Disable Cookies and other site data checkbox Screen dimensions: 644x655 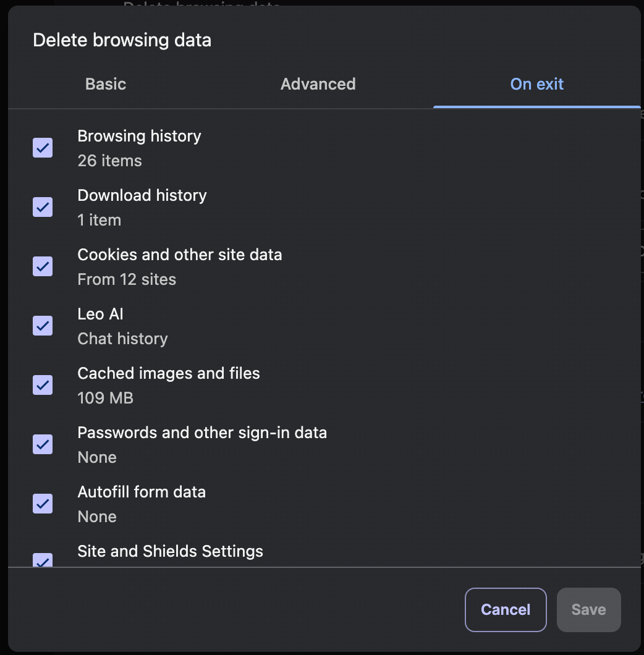point(43,266)
